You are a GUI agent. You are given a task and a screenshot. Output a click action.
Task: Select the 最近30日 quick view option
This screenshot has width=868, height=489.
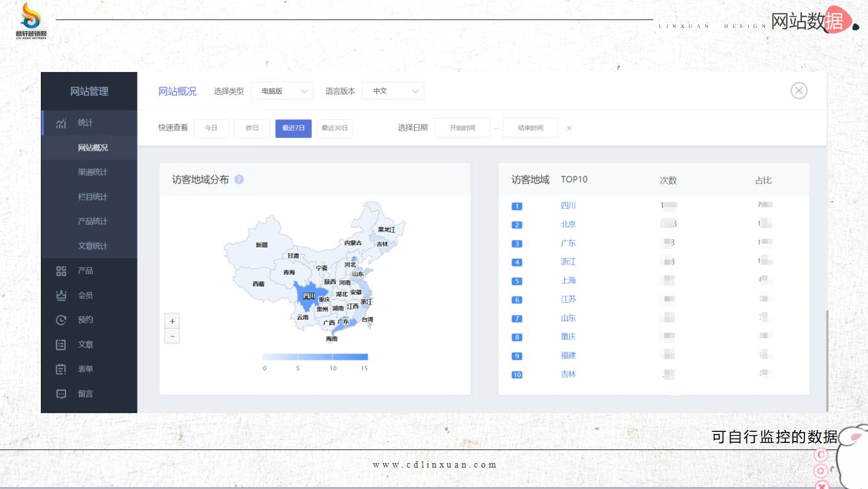[334, 128]
